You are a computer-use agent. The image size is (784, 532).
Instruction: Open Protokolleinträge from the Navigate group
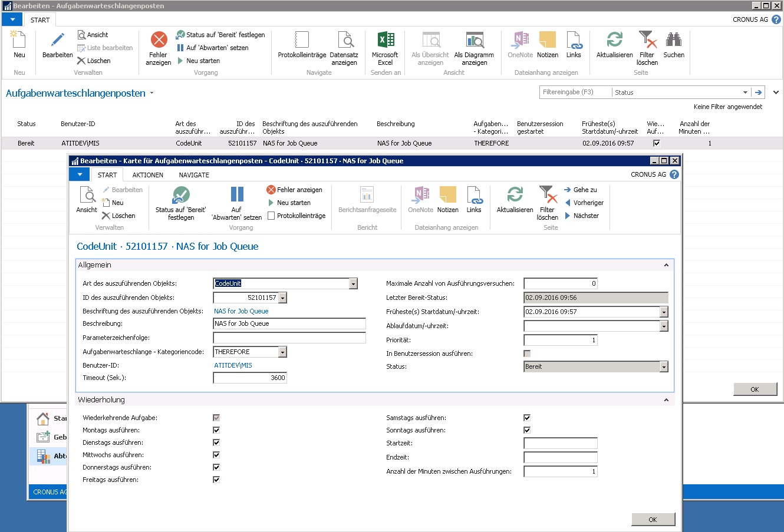(301, 47)
